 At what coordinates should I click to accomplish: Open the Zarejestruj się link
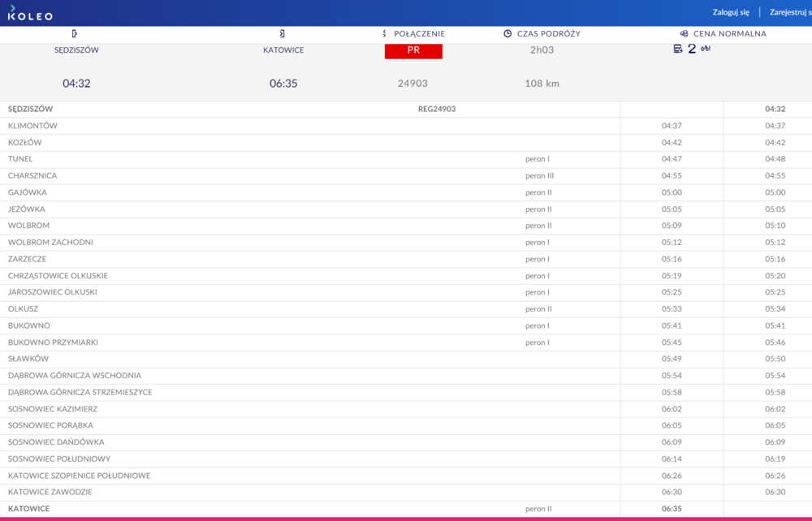[x=790, y=12]
